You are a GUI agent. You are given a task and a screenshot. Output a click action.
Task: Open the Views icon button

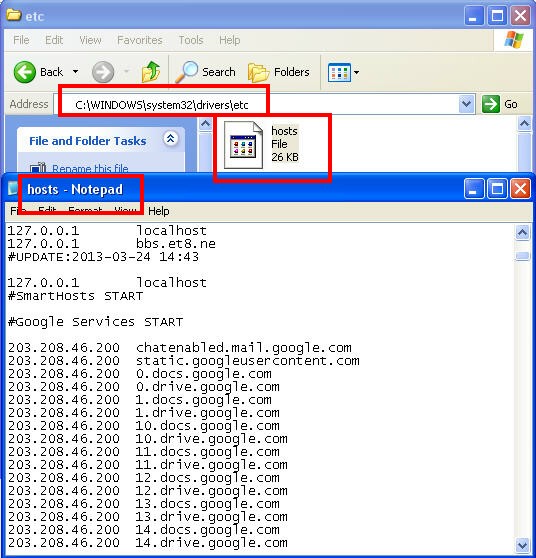339,72
